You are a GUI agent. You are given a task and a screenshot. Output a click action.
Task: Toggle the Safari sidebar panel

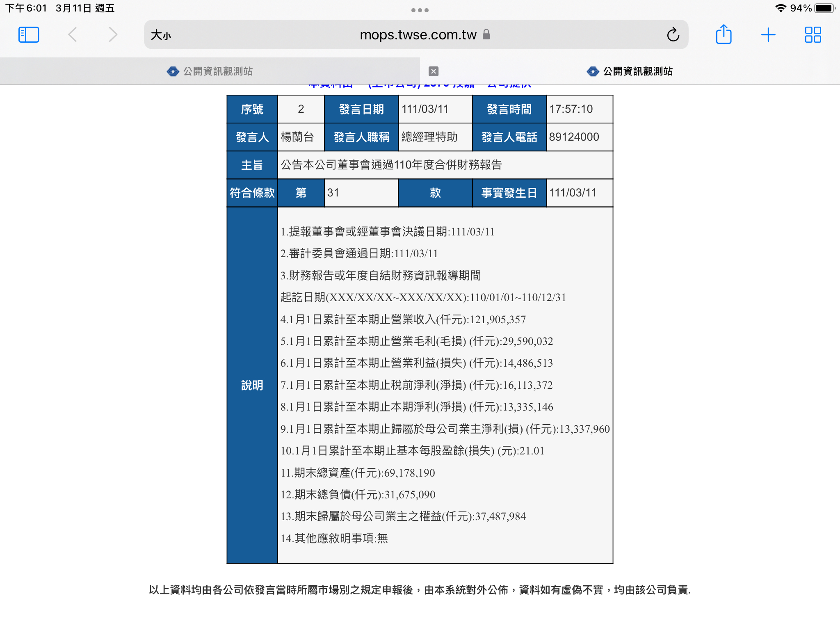point(29,35)
